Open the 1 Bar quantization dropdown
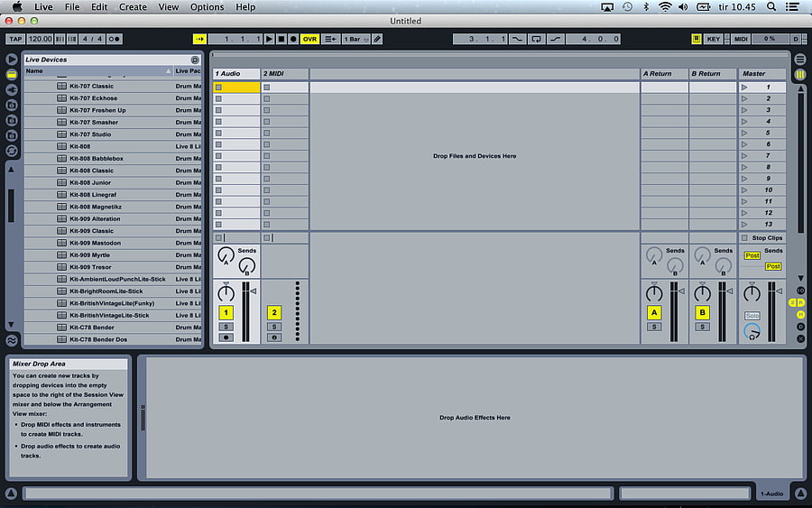This screenshot has width=812, height=508. click(356, 39)
